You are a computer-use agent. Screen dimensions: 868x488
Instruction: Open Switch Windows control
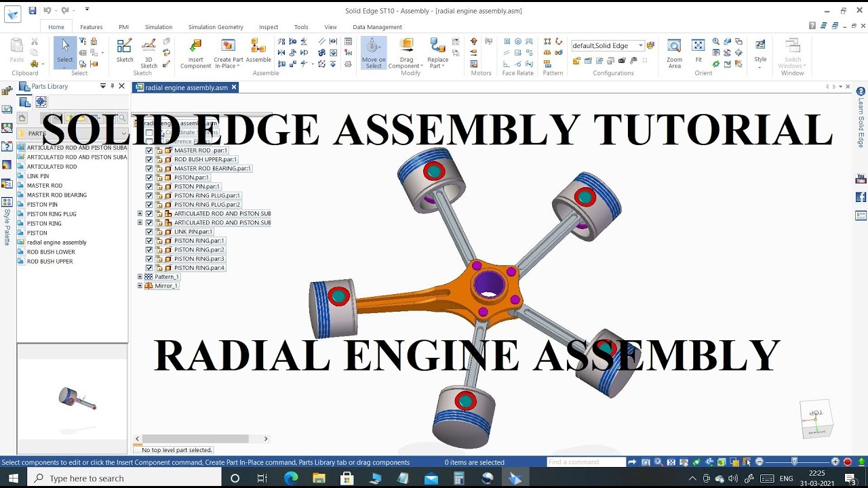[793, 53]
